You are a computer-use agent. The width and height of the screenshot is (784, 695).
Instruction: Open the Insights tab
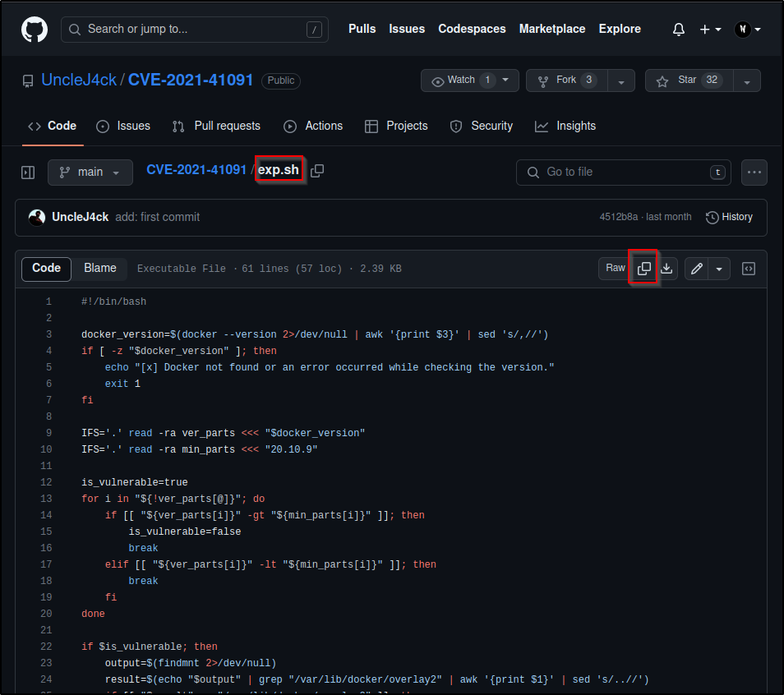(x=565, y=126)
